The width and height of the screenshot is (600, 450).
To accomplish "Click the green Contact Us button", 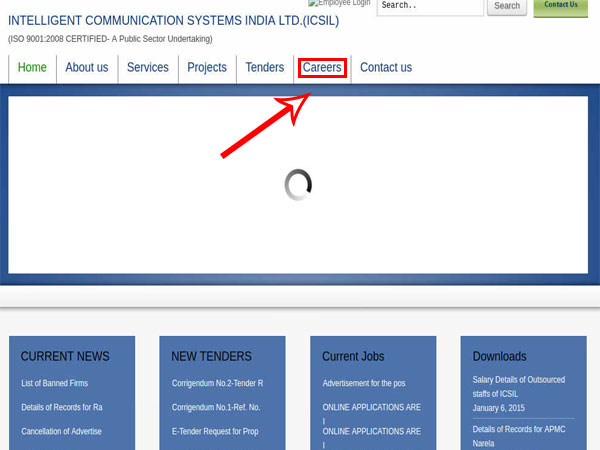I will click(561, 7).
